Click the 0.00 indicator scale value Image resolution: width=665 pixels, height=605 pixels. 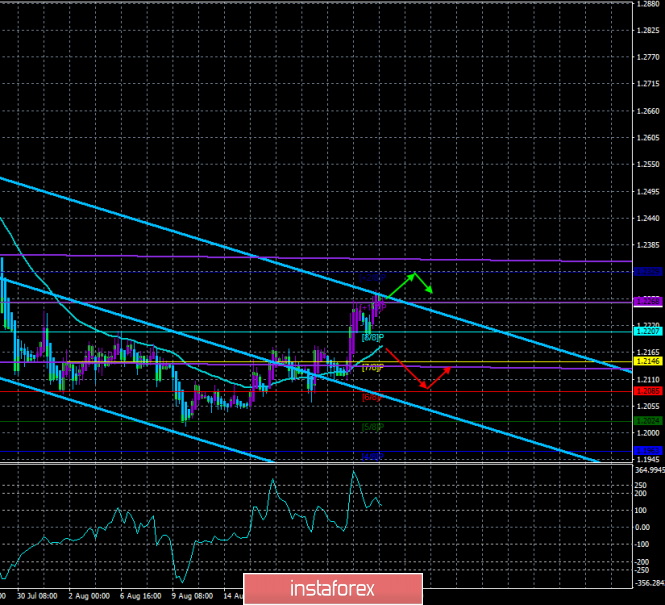[x=643, y=527]
